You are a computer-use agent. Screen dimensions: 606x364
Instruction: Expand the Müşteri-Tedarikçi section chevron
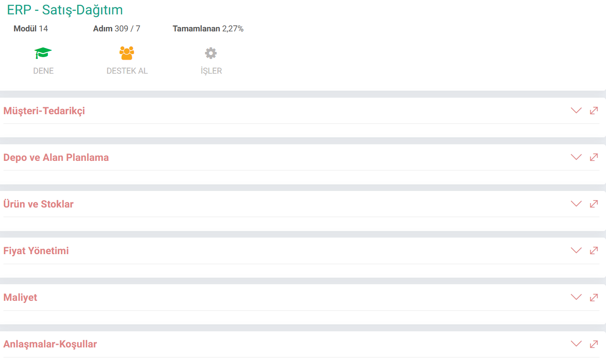(x=576, y=111)
